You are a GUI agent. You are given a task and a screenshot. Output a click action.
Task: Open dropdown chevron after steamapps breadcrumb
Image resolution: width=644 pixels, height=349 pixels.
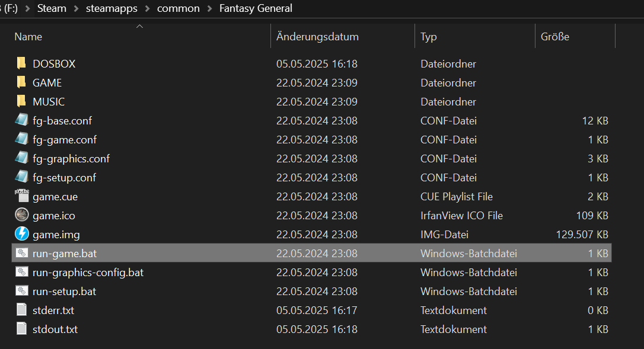(x=147, y=9)
